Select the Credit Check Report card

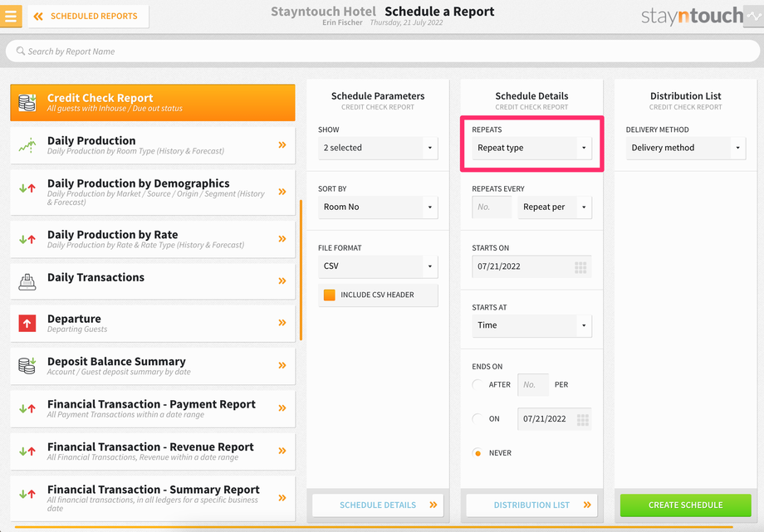click(x=153, y=102)
